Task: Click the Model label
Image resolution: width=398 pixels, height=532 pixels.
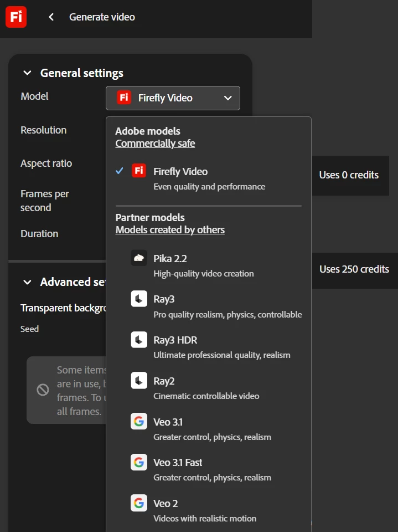Action: tap(34, 96)
